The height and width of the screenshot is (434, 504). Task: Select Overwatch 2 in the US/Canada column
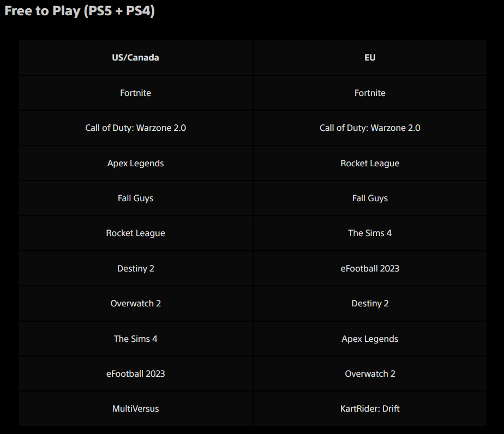pyautogui.click(x=135, y=303)
